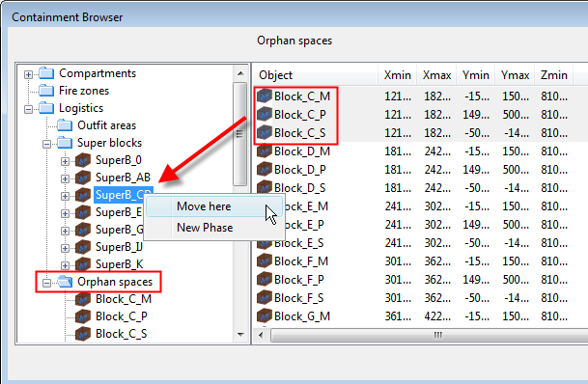This screenshot has width=588, height=384.
Task: Sort by the Object column header
Action: [316, 75]
